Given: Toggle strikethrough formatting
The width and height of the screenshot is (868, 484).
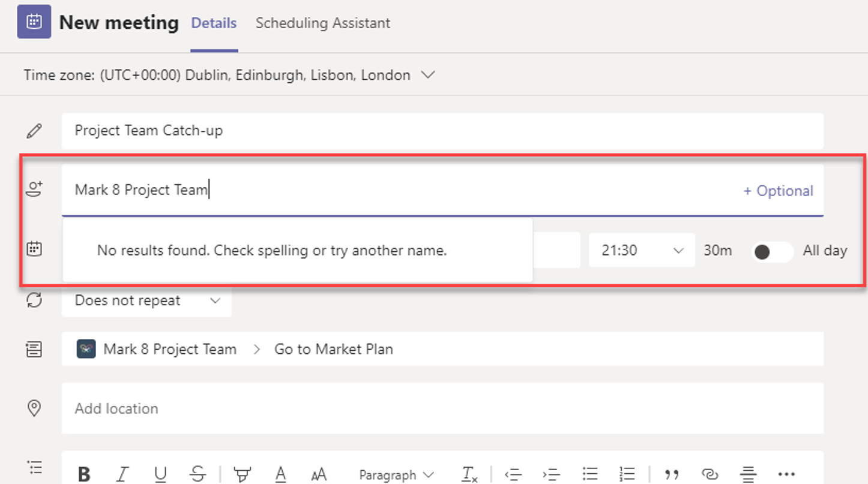Looking at the screenshot, I should [x=198, y=474].
